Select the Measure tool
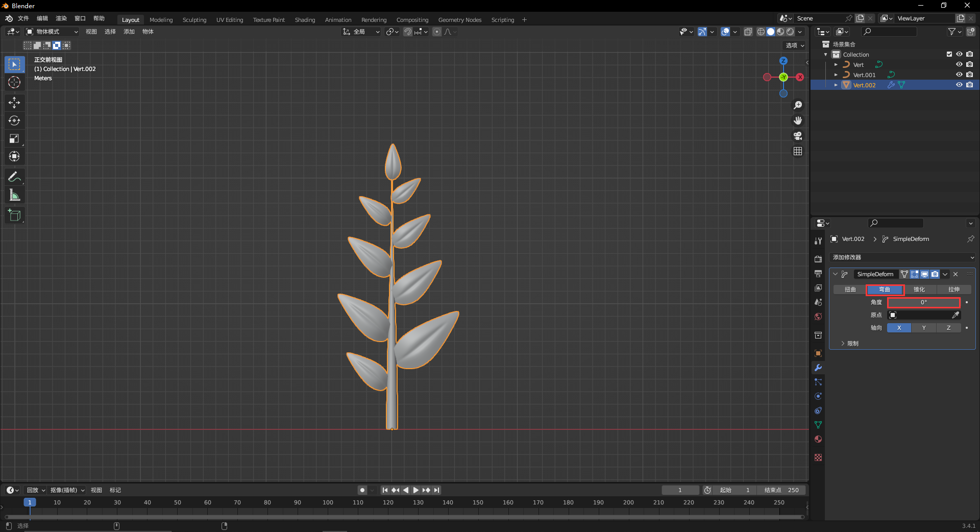980x532 pixels. point(14,196)
